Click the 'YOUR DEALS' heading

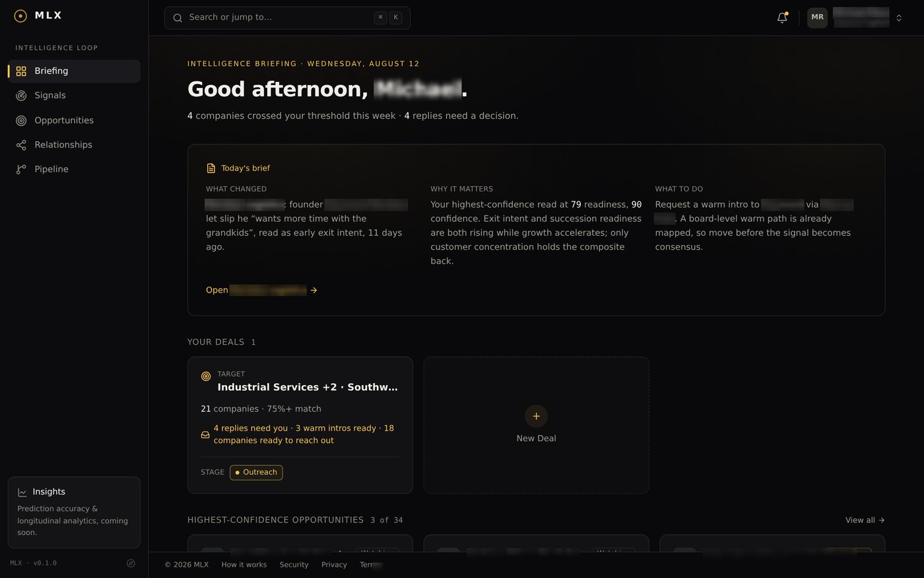point(216,342)
